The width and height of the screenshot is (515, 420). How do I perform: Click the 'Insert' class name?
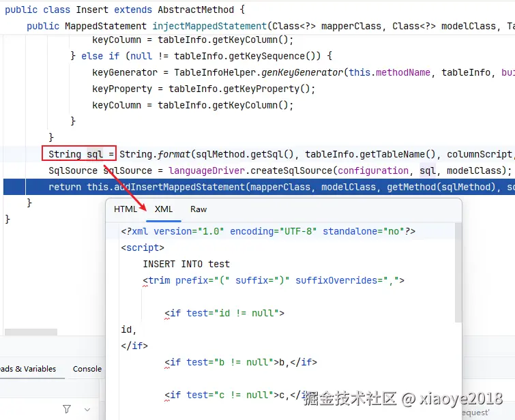coord(92,10)
